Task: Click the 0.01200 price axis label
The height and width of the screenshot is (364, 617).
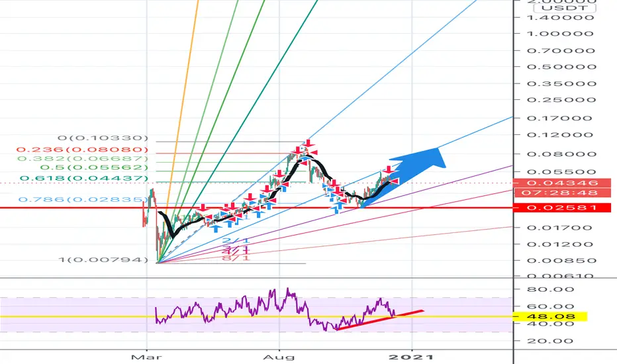Action: coord(560,244)
